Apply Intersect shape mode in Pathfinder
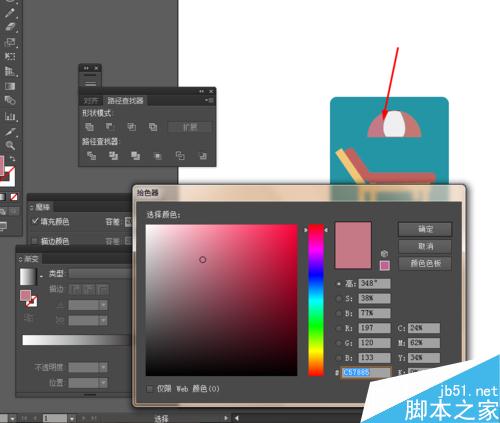The width and height of the screenshot is (500, 423). pos(131,127)
